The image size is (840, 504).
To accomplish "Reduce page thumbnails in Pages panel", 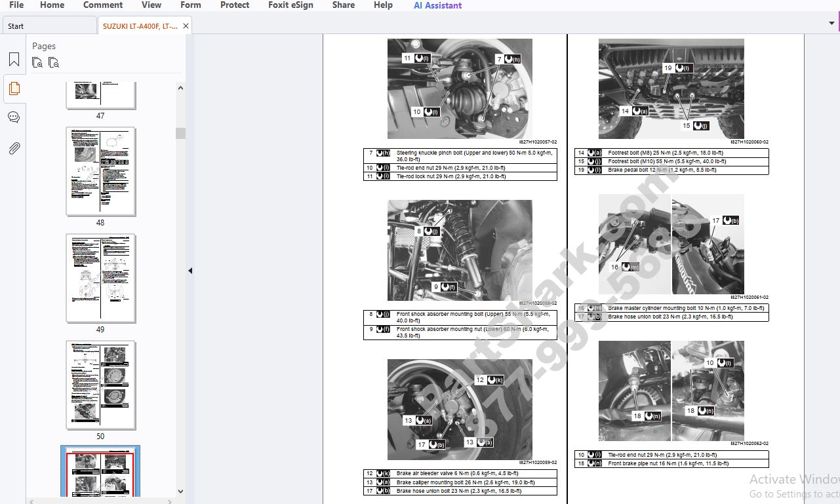I will [x=54, y=63].
